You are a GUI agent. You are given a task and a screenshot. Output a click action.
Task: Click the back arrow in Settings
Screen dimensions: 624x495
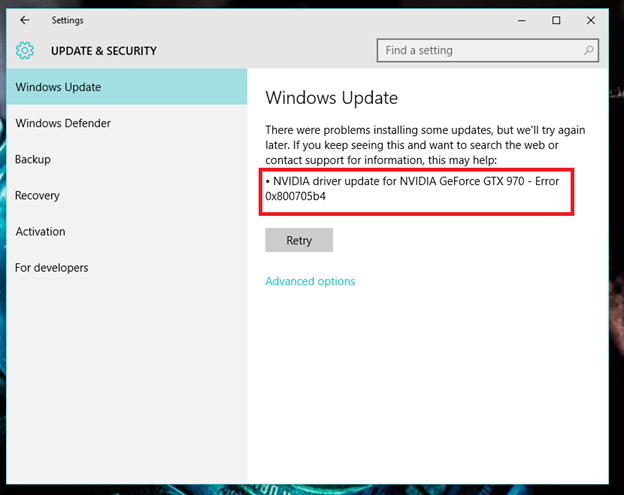click(x=25, y=20)
